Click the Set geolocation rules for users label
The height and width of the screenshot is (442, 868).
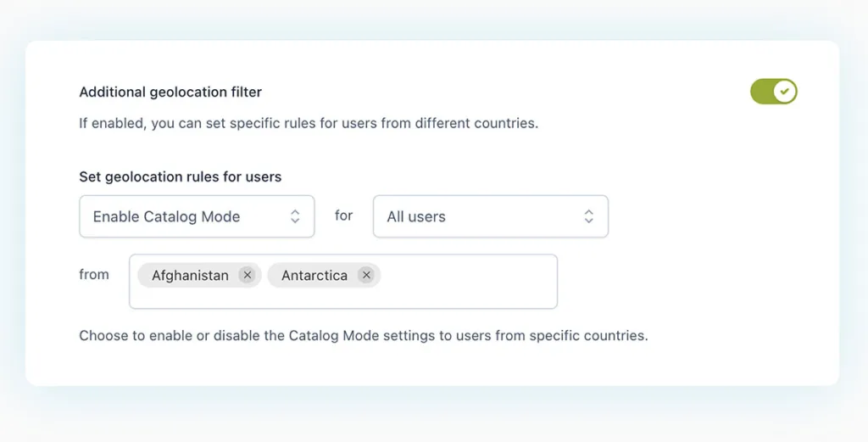(180, 177)
